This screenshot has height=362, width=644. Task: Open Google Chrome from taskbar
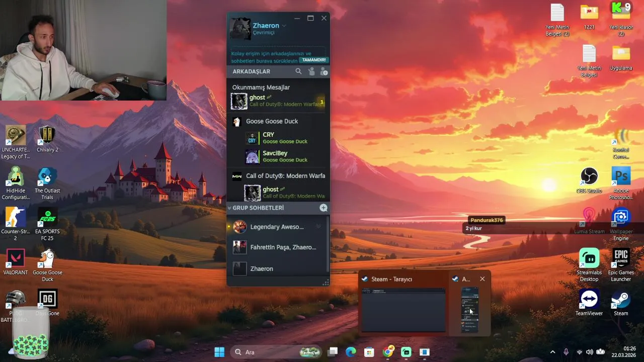coord(388,352)
